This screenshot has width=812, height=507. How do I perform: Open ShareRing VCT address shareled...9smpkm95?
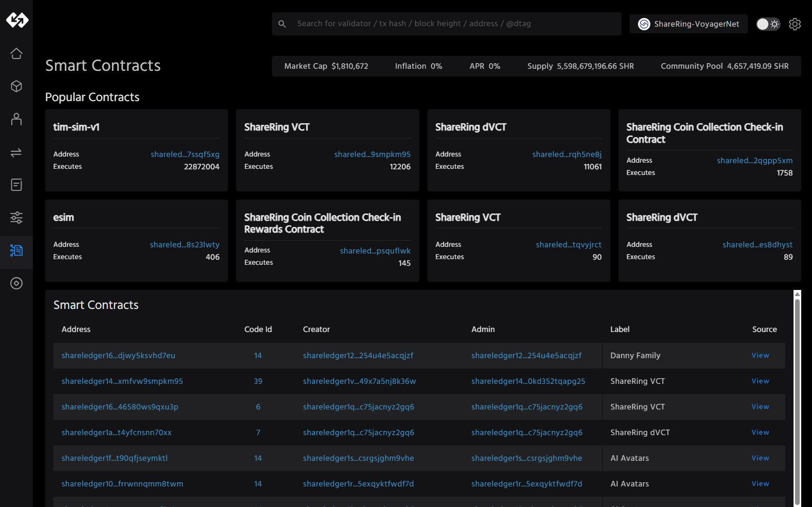point(373,154)
